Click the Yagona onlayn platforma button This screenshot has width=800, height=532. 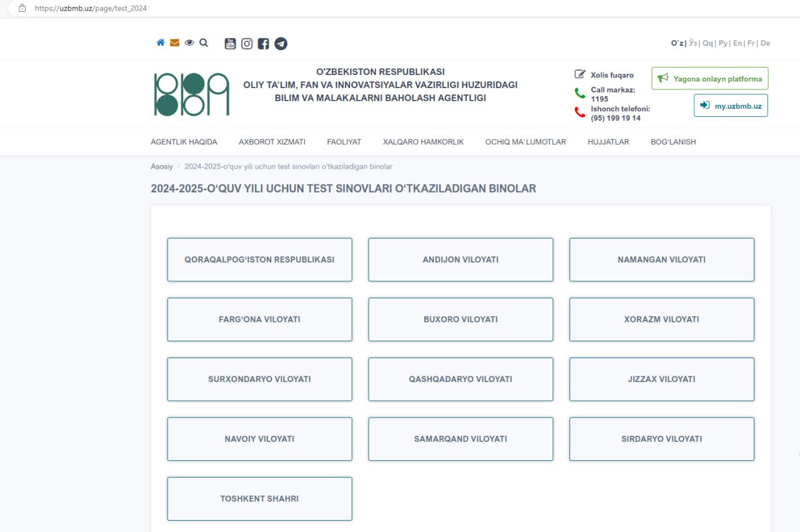click(710, 79)
